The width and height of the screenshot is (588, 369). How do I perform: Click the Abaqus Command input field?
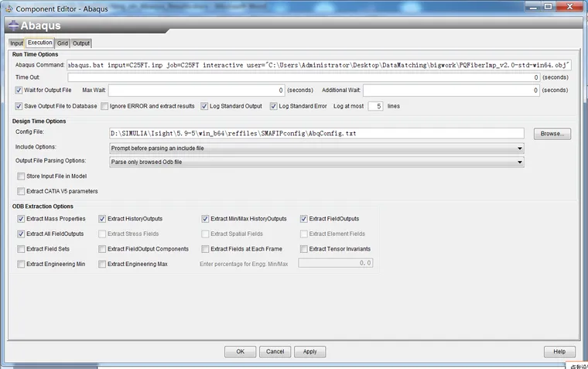[x=319, y=65]
